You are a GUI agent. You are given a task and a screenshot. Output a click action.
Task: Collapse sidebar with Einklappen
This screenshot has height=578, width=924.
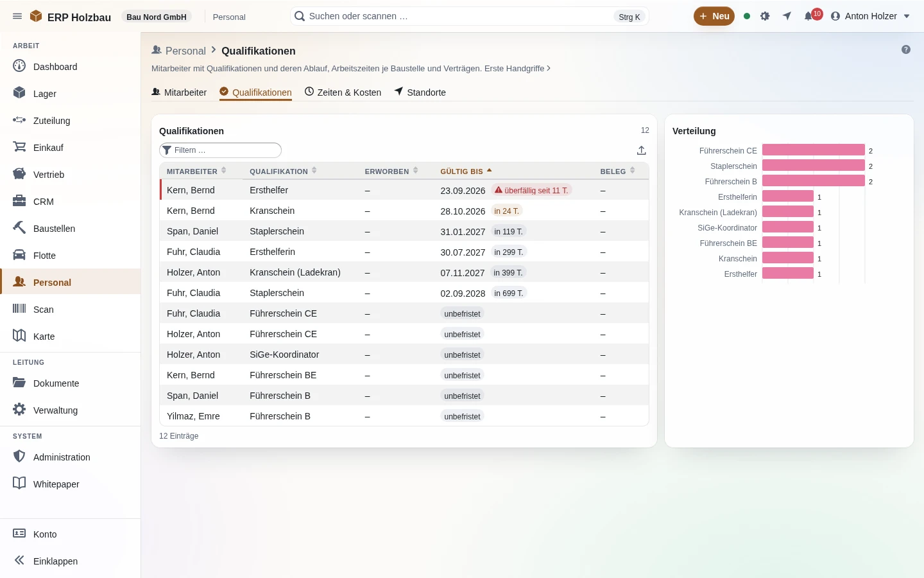point(71,561)
